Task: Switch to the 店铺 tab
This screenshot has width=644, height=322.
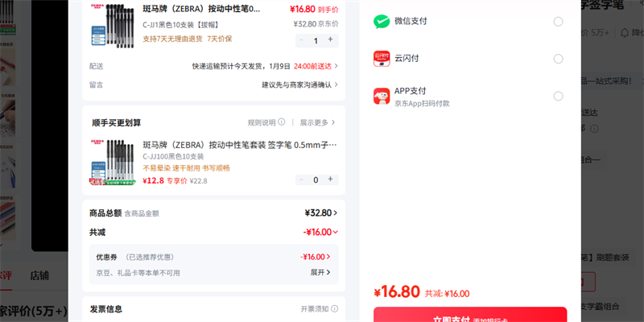Action: point(39,275)
